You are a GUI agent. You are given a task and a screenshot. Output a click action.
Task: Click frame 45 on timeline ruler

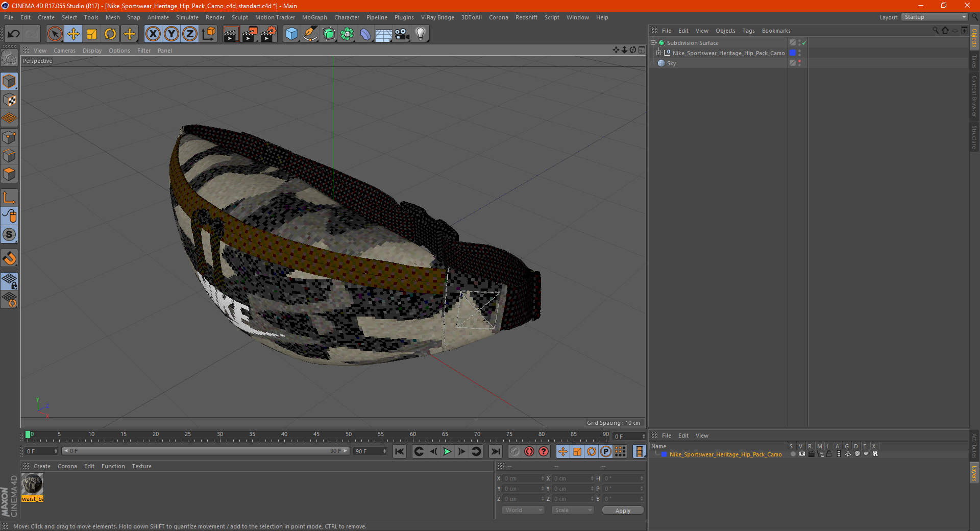(x=316, y=435)
